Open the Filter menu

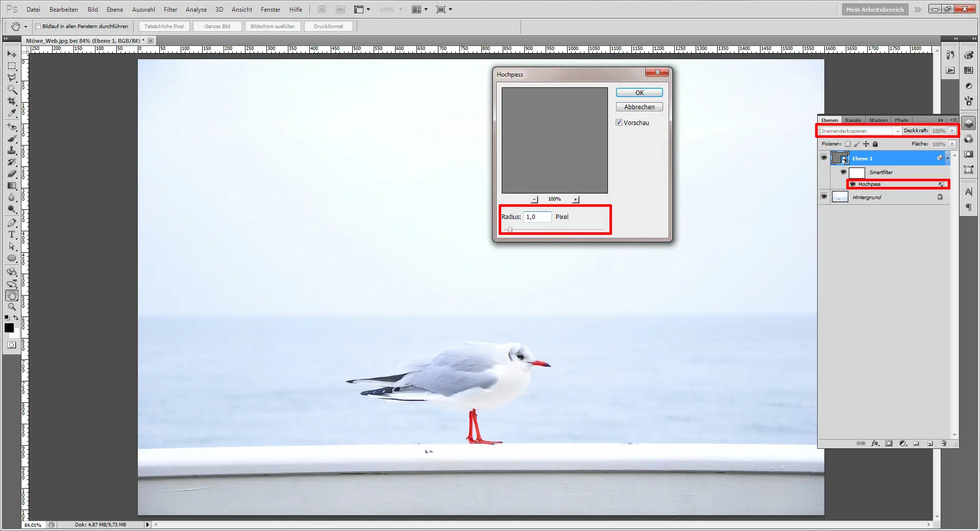click(x=170, y=9)
